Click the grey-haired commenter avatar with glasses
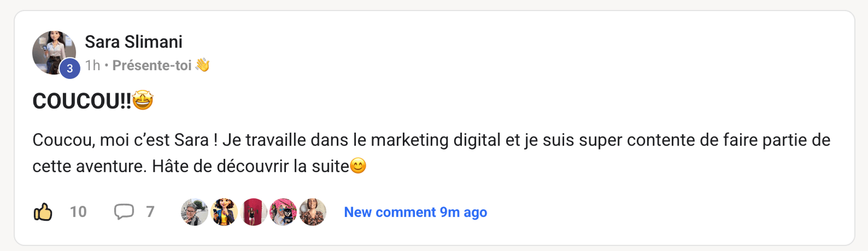The width and height of the screenshot is (868, 251). pos(194,212)
